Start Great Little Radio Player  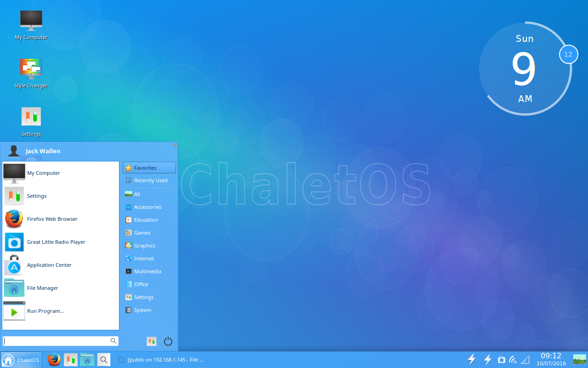pyautogui.click(x=61, y=242)
